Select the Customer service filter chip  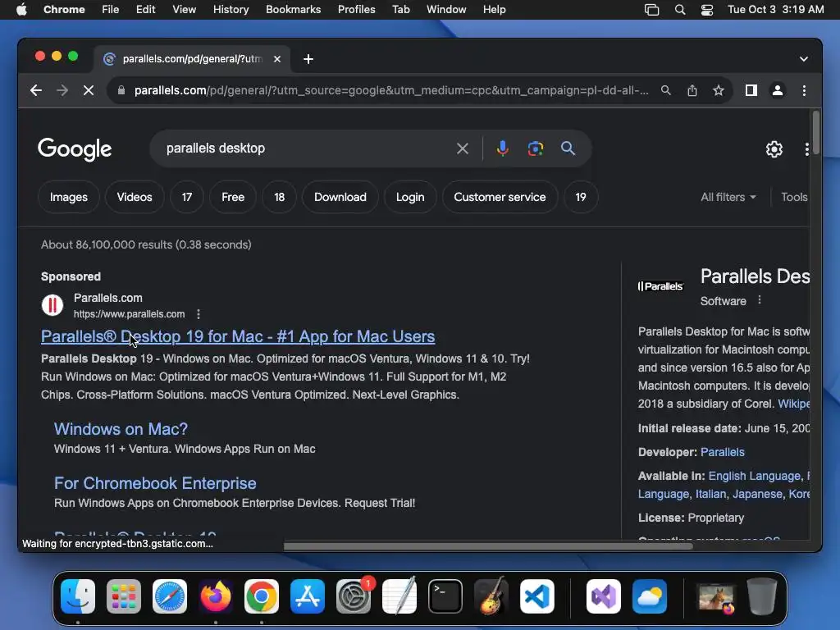(500, 197)
